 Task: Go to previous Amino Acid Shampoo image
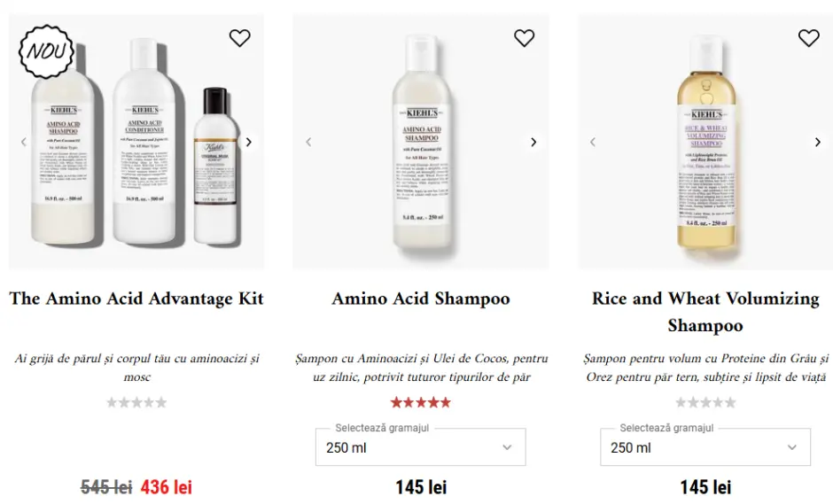308,142
